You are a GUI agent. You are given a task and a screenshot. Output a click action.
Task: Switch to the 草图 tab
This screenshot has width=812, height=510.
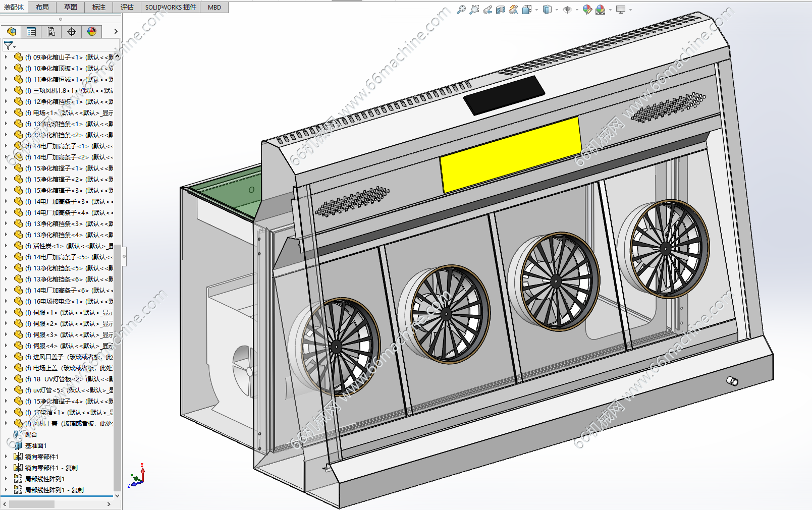click(71, 7)
